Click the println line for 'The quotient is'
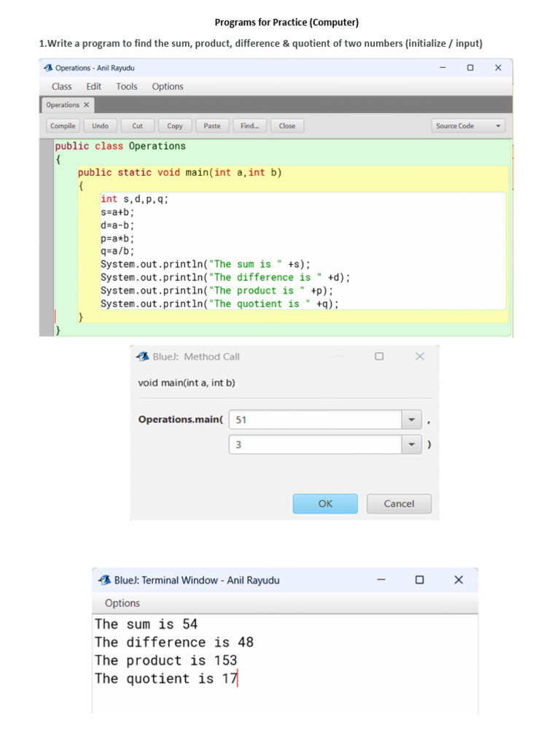The height and width of the screenshot is (747, 560). (219, 304)
